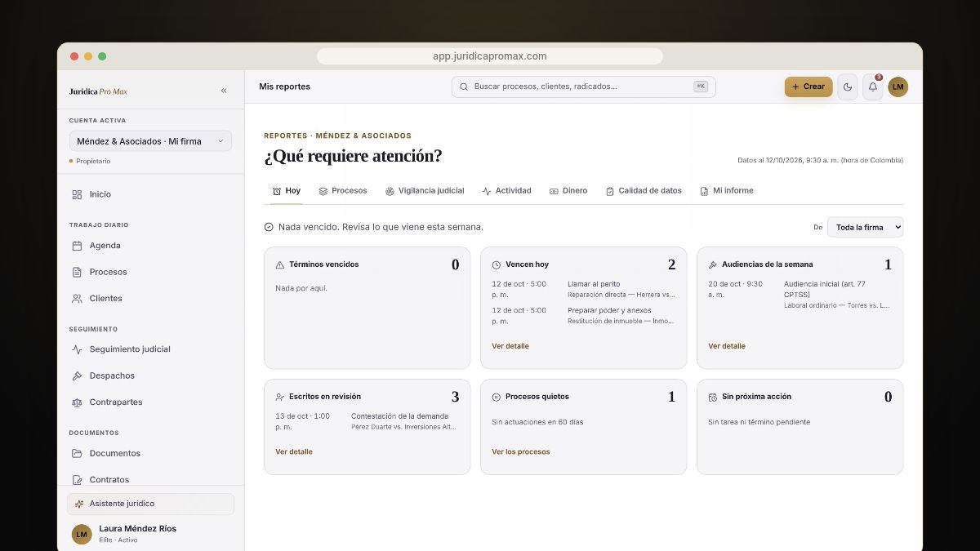Click the Agenda calendar icon

point(77,246)
